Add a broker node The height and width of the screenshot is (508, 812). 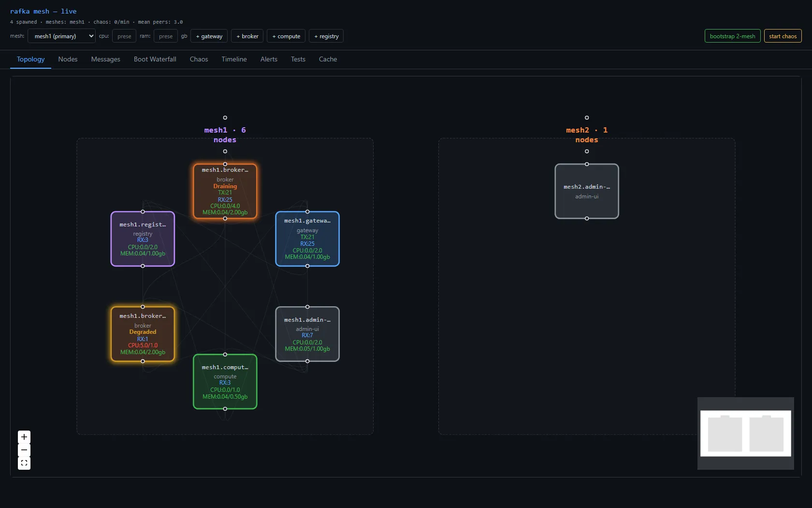pyautogui.click(x=247, y=36)
